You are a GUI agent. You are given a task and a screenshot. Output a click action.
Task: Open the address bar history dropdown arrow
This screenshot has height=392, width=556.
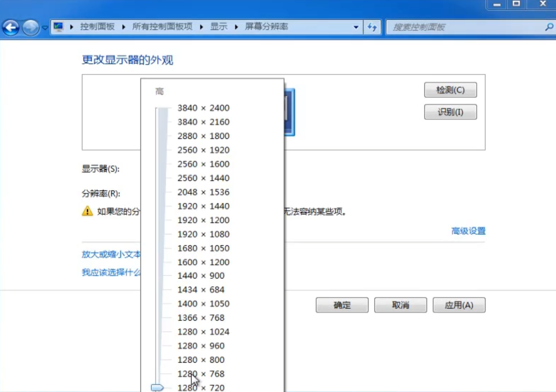click(356, 27)
